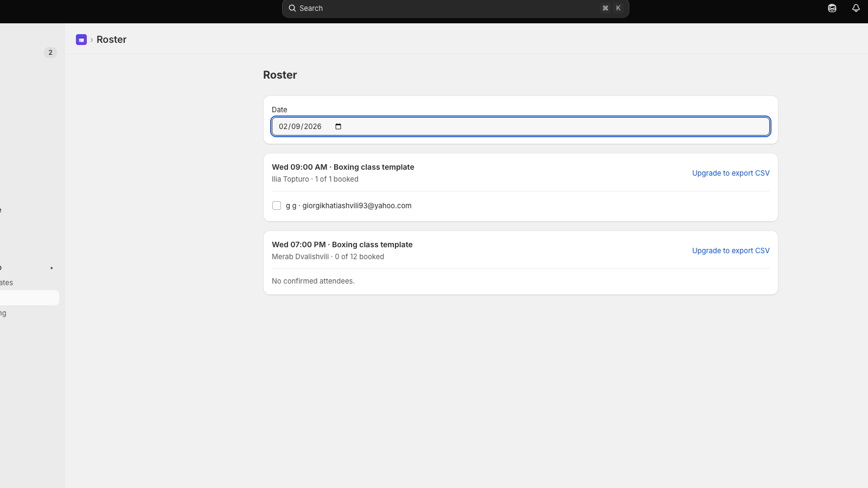Click the K shortcut key badge

coord(618,8)
